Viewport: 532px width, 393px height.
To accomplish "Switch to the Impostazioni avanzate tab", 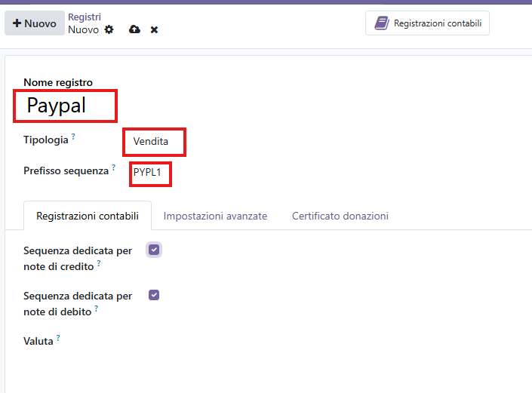I will point(215,216).
